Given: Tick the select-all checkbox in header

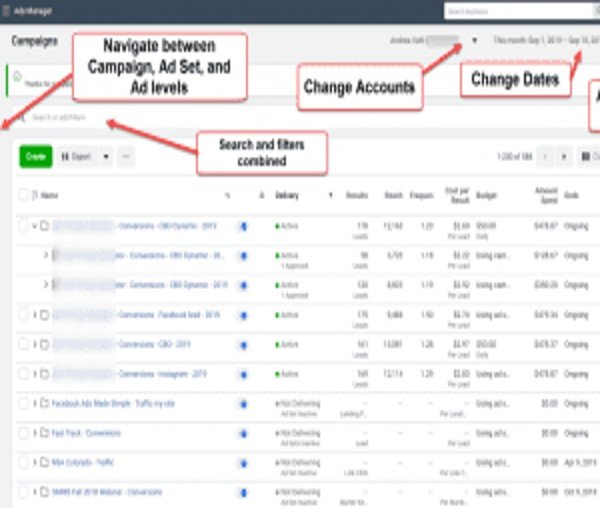Looking at the screenshot, I should (x=23, y=195).
